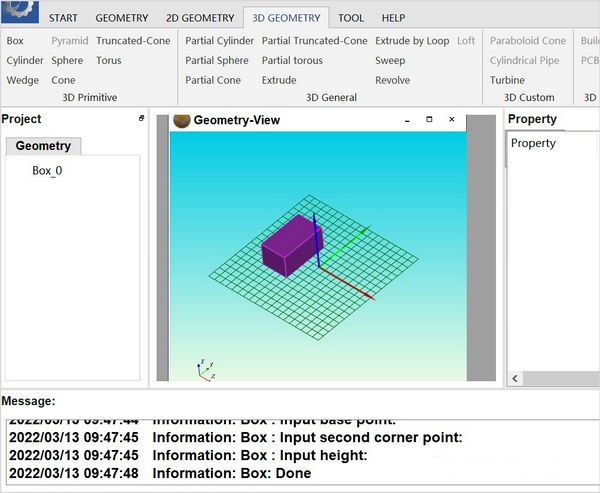
Task: Open the START ribbon tab
Action: click(63, 18)
